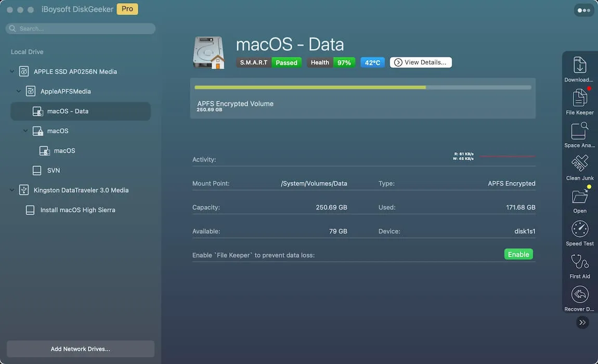The image size is (598, 364).
Task: Focus the Search input field
Action: [81, 29]
